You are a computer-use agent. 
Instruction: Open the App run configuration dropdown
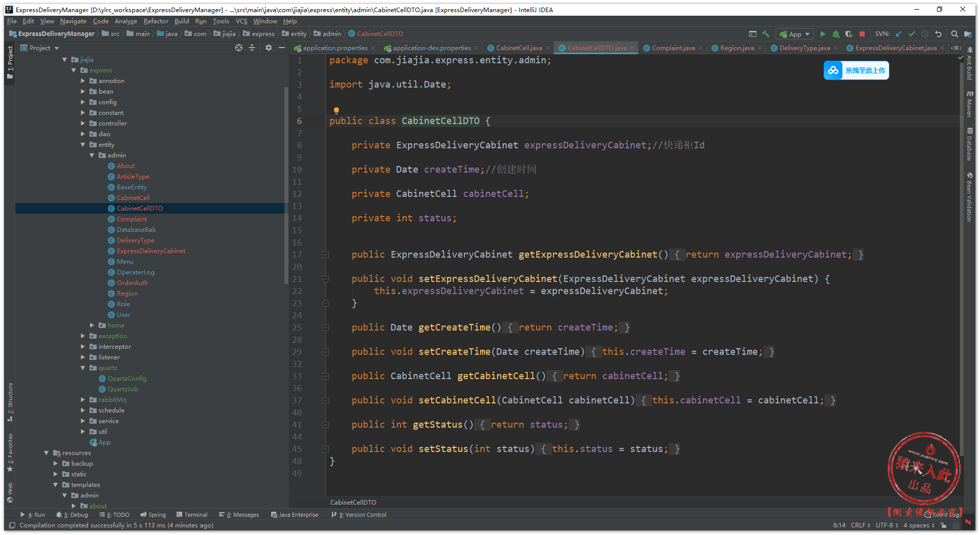(x=795, y=34)
